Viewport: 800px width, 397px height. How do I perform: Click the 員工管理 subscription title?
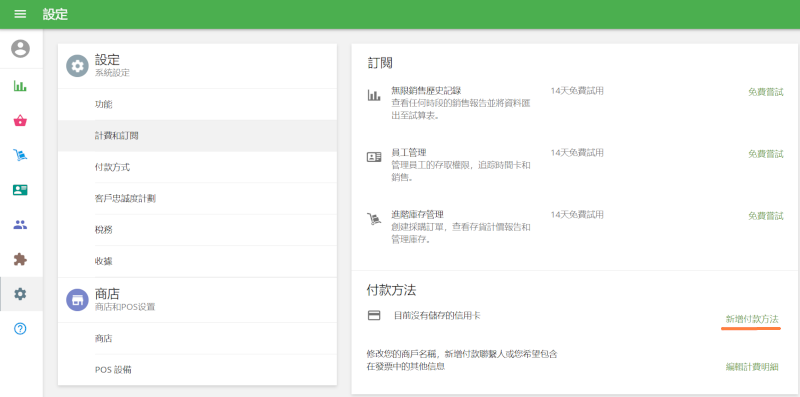[x=409, y=153]
